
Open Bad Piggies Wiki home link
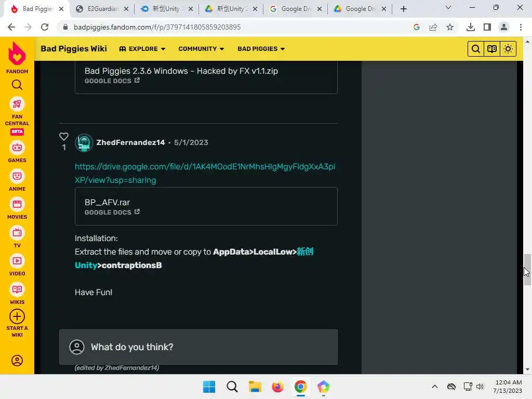(x=74, y=48)
